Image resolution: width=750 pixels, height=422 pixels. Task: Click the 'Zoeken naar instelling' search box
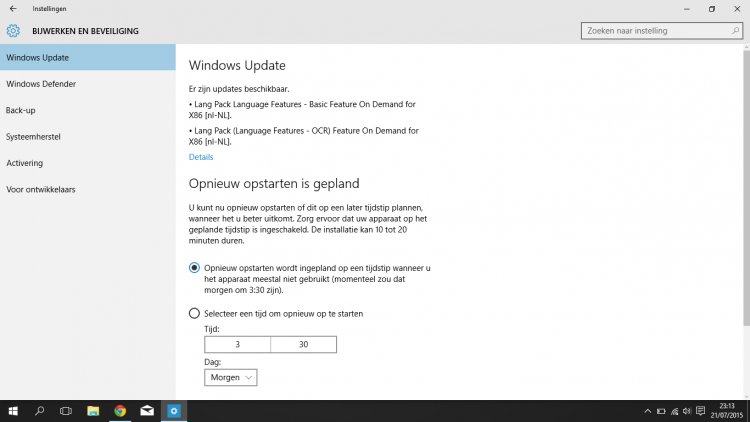coord(662,31)
